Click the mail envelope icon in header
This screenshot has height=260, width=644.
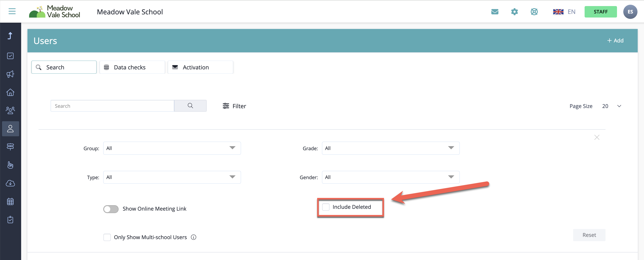coord(495,12)
